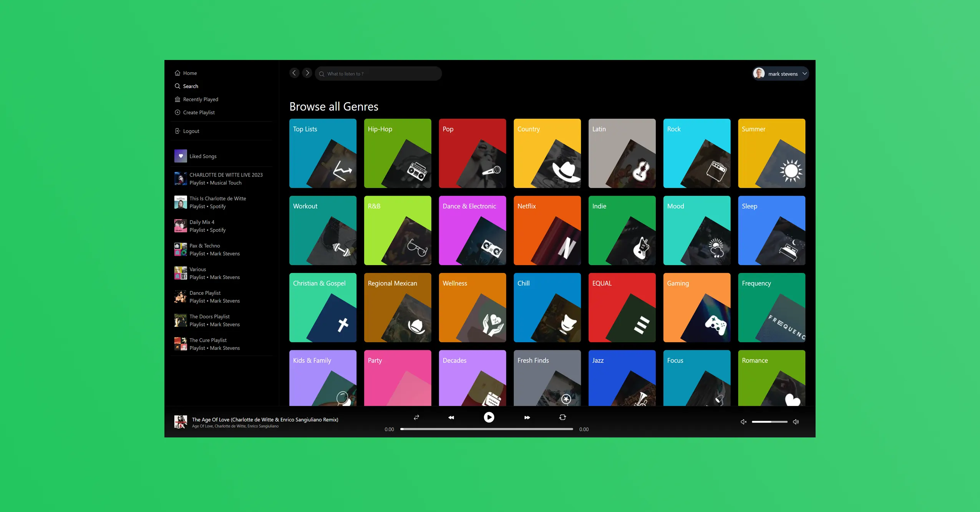Image resolution: width=980 pixels, height=512 pixels.
Task: Open Recently Played list
Action: click(197, 99)
